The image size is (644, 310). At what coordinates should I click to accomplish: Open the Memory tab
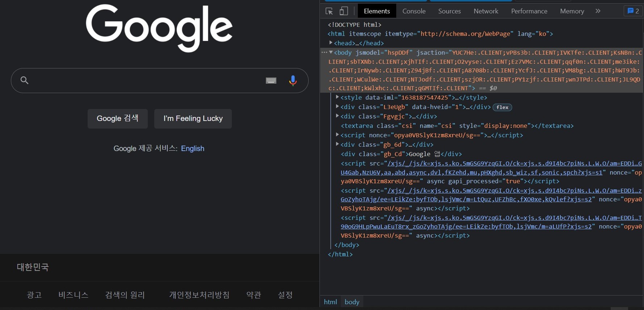(572, 11)
